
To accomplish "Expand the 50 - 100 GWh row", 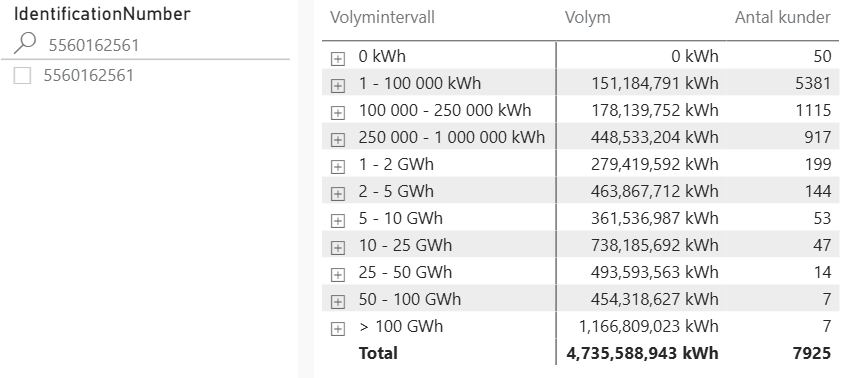I will tap(337, 301).
